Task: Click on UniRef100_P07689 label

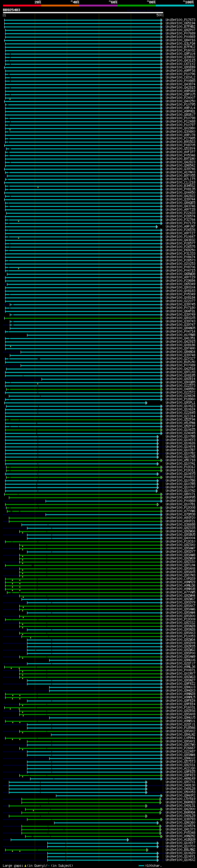Action: click(x=180, y=33)
